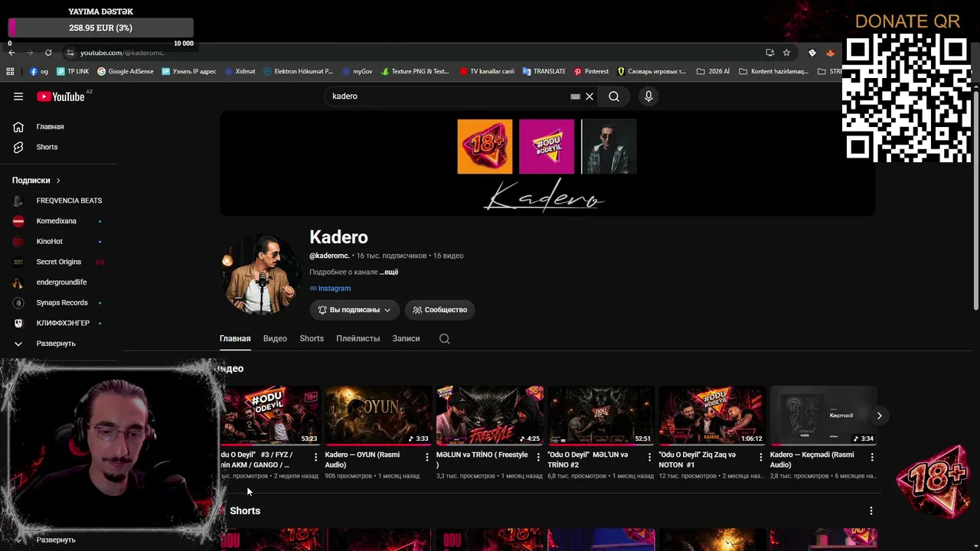Start voice search with the microphone icon
The width and height of the screenshot is (980, 551).
[x=648, y=96]
